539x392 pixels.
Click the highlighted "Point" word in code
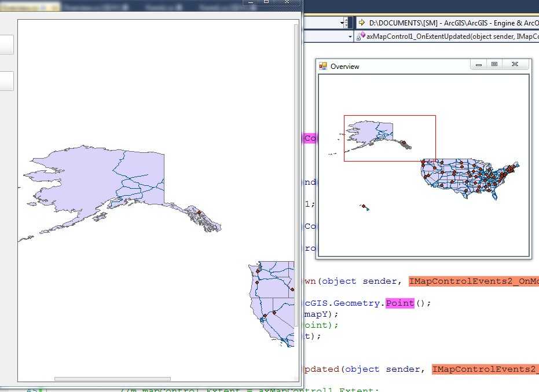[x=400, y=303]
